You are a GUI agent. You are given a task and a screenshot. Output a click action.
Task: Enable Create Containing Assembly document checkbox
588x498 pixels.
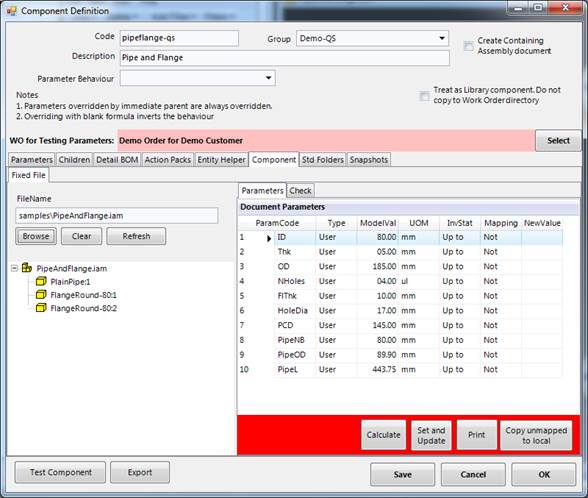468,46
